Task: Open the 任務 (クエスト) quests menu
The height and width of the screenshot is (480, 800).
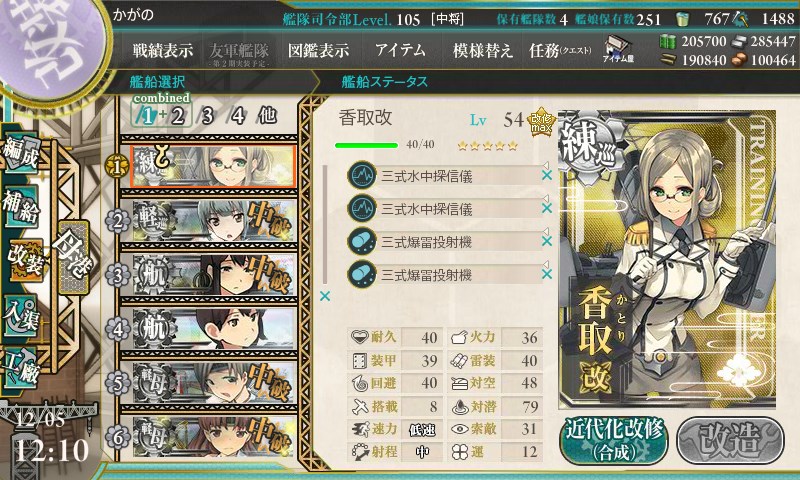Action: click(x=560, y=50)
